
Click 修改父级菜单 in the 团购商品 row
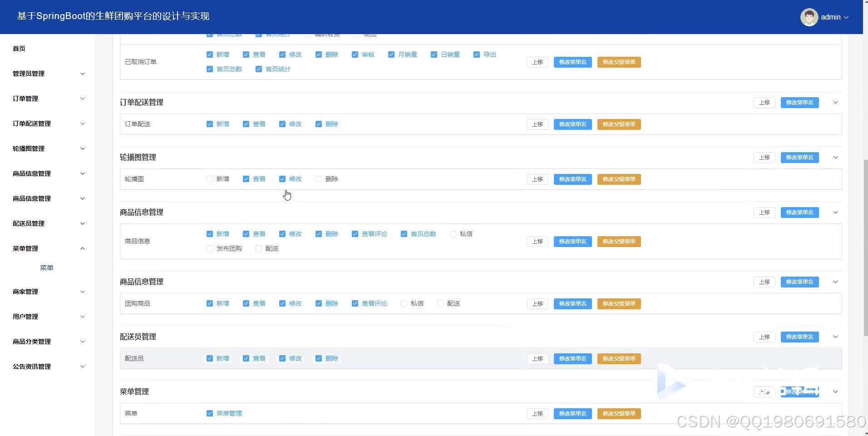pos(619,304)
